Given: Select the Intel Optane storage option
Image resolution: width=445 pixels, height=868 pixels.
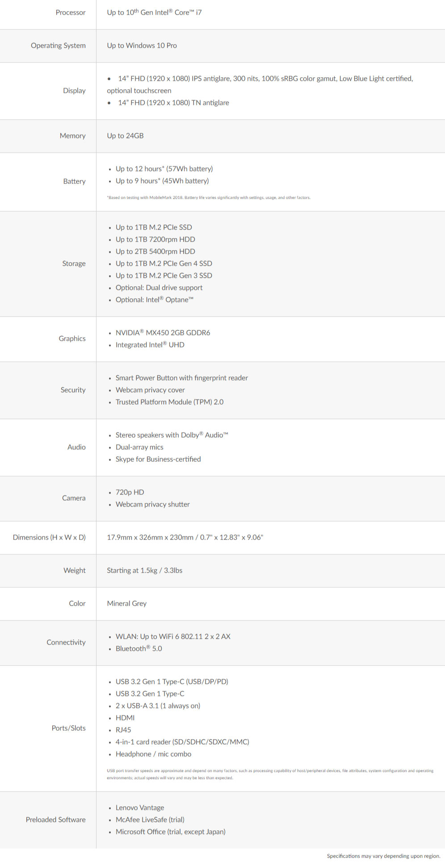Looking at the screenshot, I should (155, 300).
